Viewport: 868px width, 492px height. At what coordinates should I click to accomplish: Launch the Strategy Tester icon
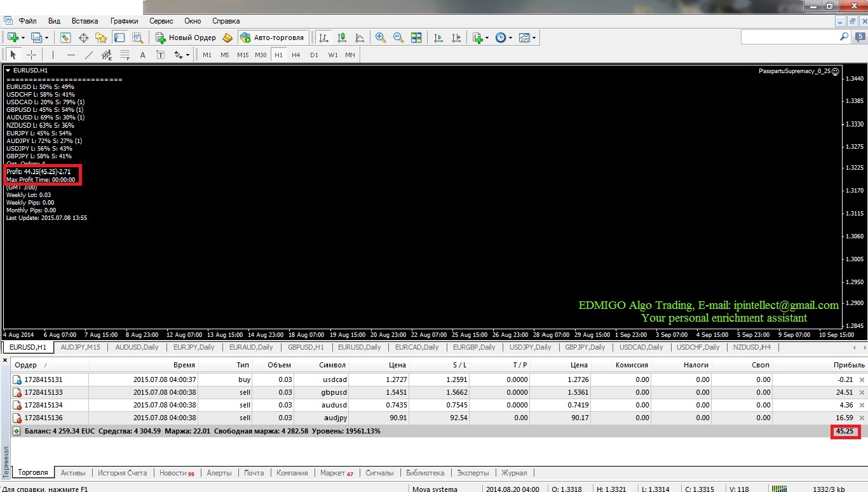[x=137, y=38]
